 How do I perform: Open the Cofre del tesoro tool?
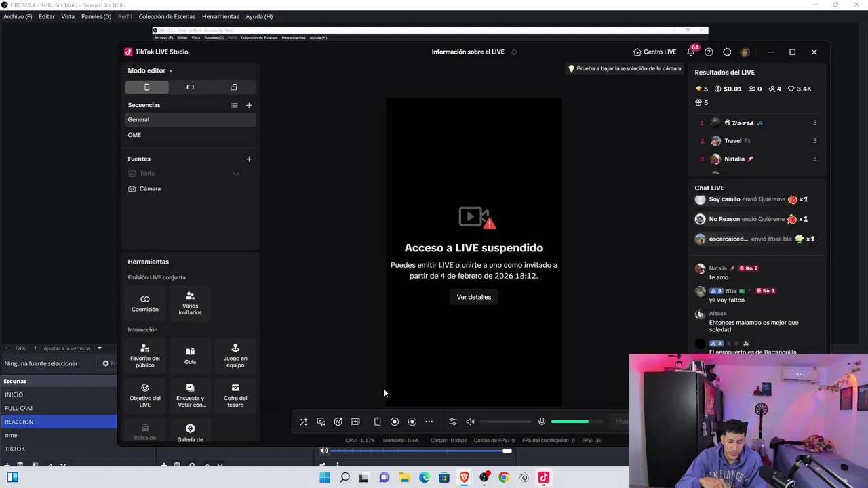pos(235,396)
